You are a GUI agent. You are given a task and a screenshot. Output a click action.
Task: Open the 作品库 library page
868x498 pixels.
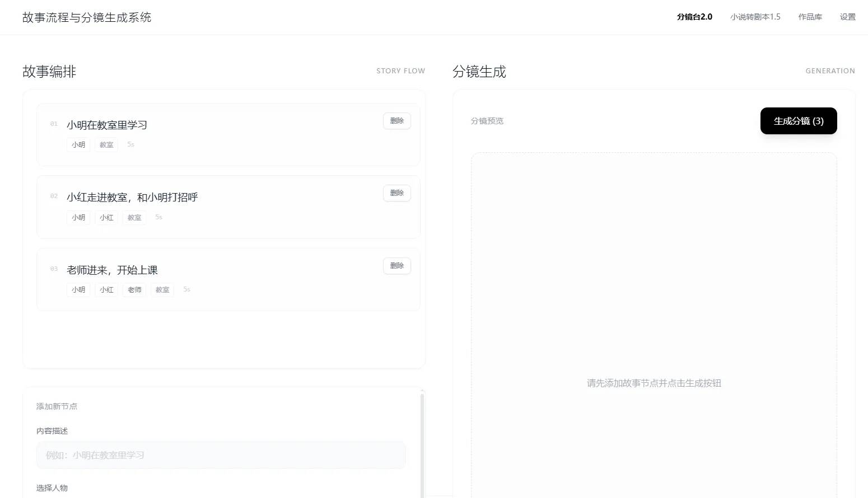coord(810,17)
